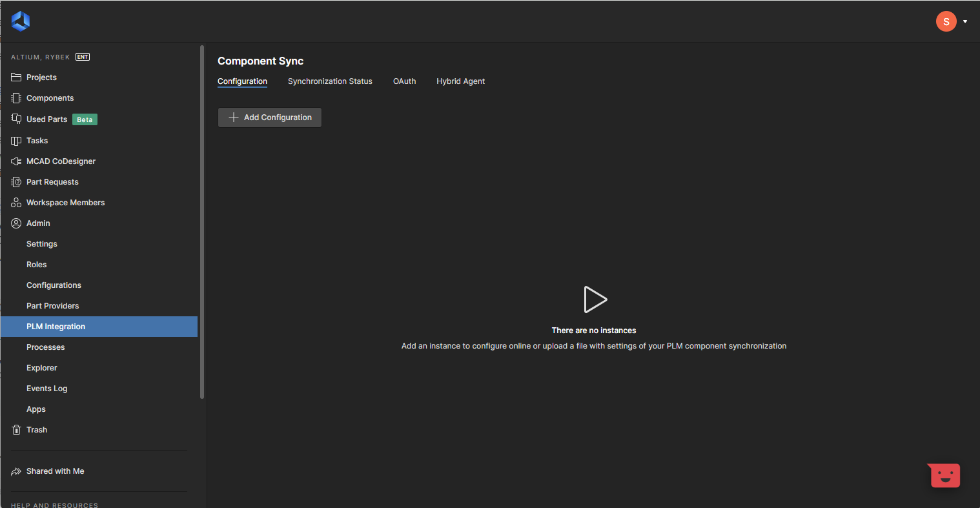Click the Add Configuration button

coord(269,117)
